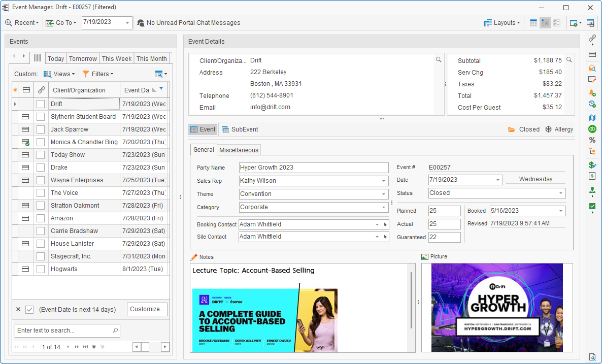The width and height of the screenshot is (602, 364).
Task: Click the Notes vertical scrollbar
Action: [411, 300]
